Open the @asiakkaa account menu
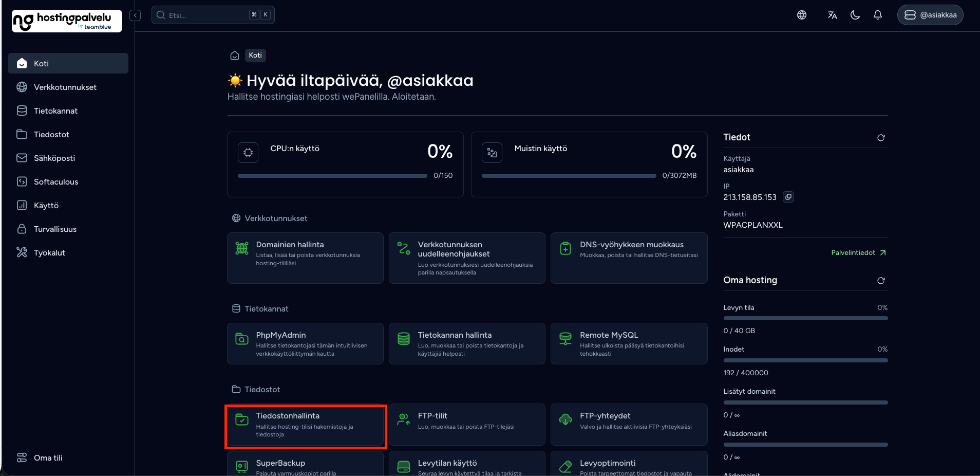The width and height of the screenshot is (980, 476). pyautogui.click(x=930, y=15)
